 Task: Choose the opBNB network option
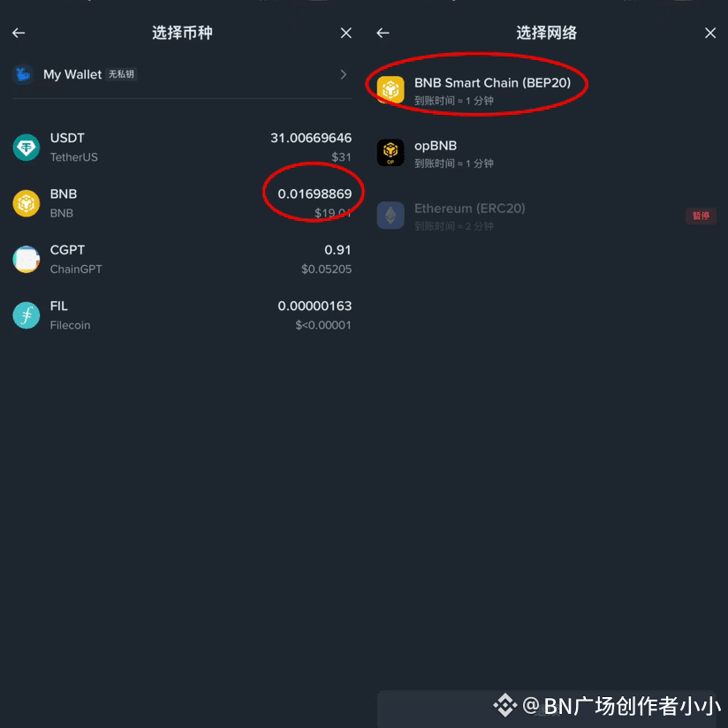click(x=546, y=153)
